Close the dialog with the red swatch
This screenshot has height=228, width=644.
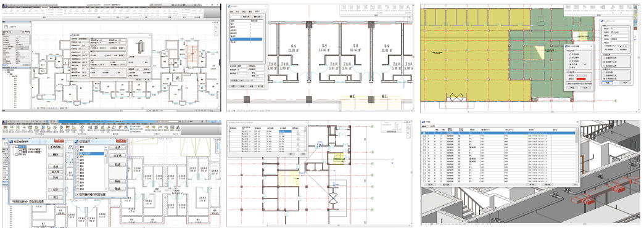pos(591,46)
